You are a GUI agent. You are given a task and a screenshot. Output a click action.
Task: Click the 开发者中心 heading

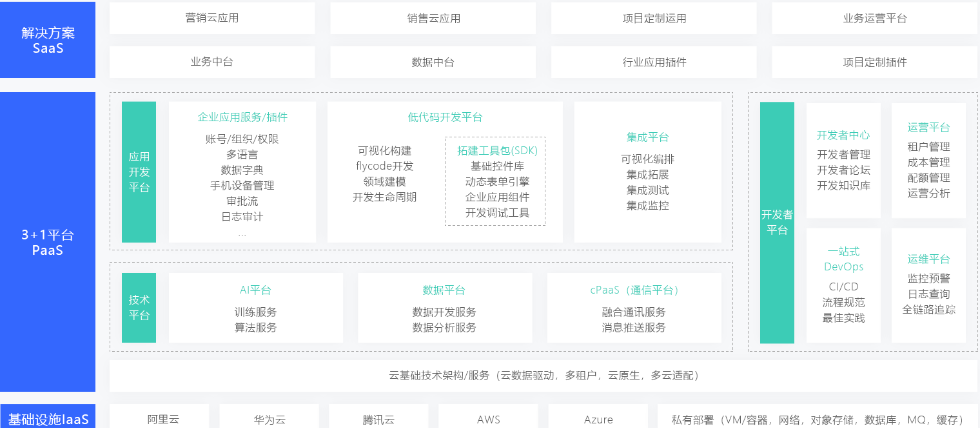[x=843, y=135]
